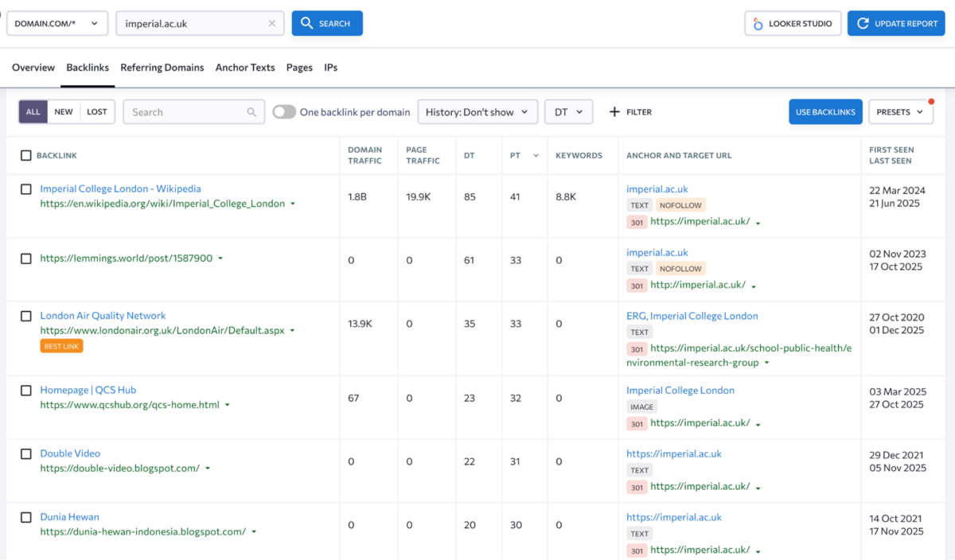
Task: Open the DOMAIN.COM/* scope dropdown
Action: coord(57,23)
